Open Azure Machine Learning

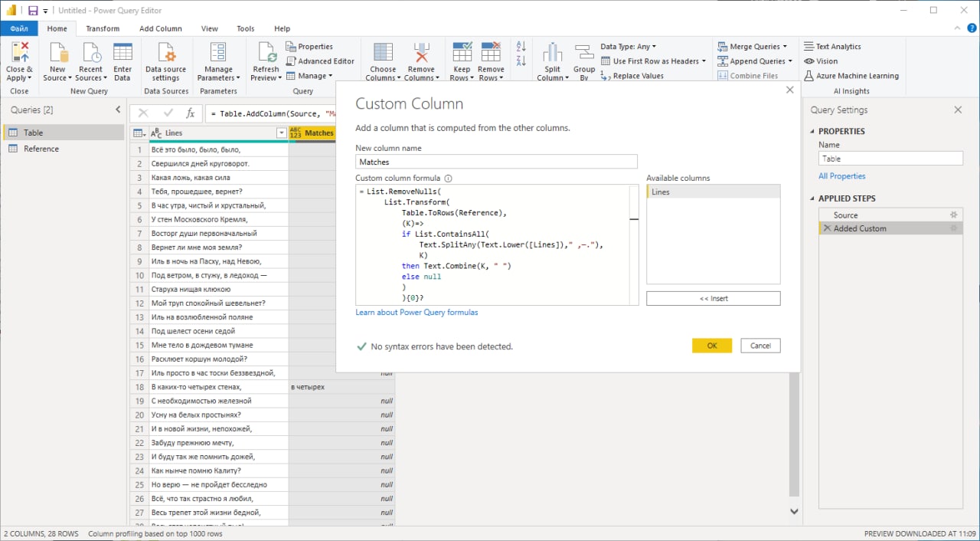851,76
